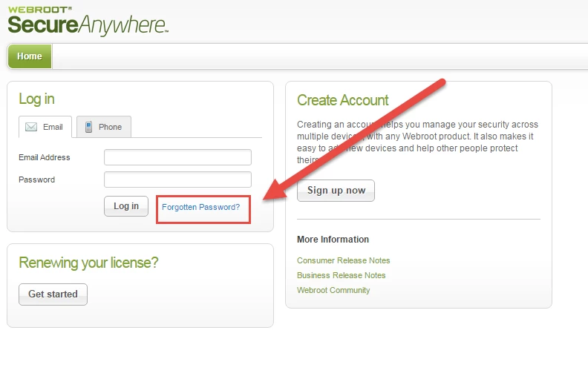Screen dimensions: 588x382
Task: Focus the Email Address input field
Action: (177, 157)
